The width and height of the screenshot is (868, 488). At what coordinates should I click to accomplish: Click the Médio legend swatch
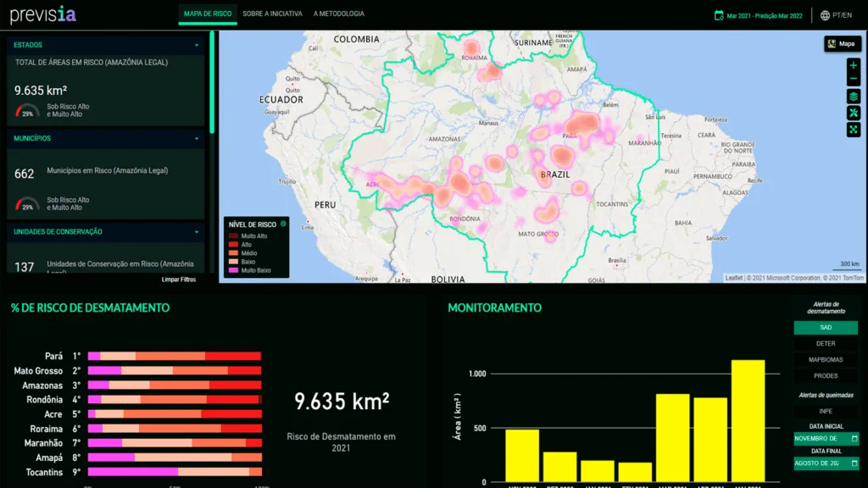(x=233, y=252)
